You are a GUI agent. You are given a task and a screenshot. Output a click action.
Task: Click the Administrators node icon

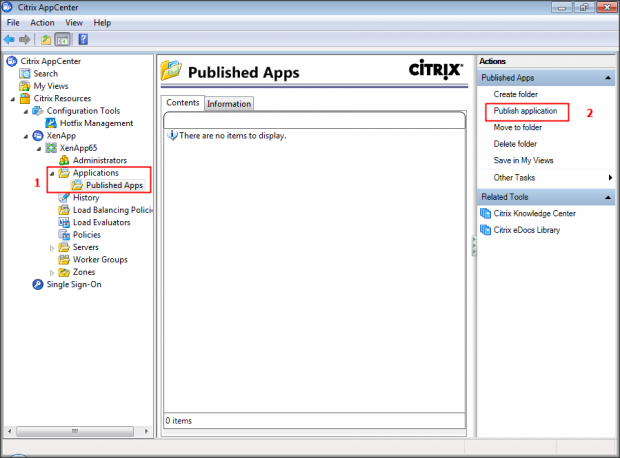tap(64, 160)
